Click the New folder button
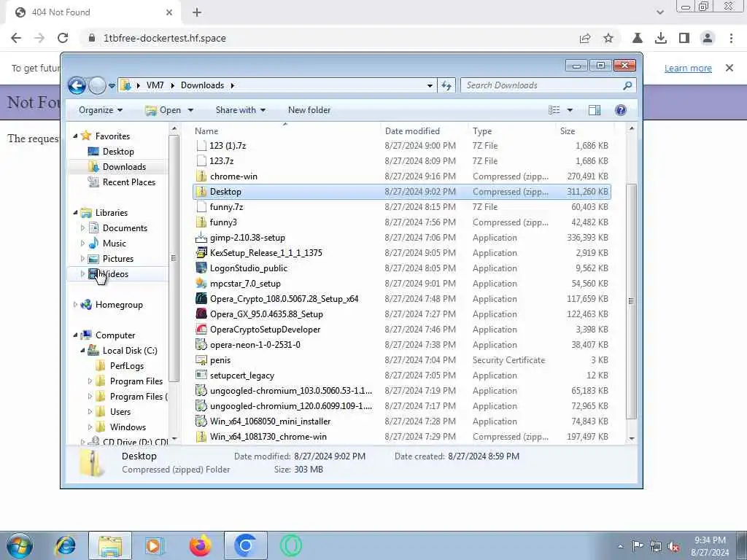The image size is (747, 560). (x=309, y=111)
